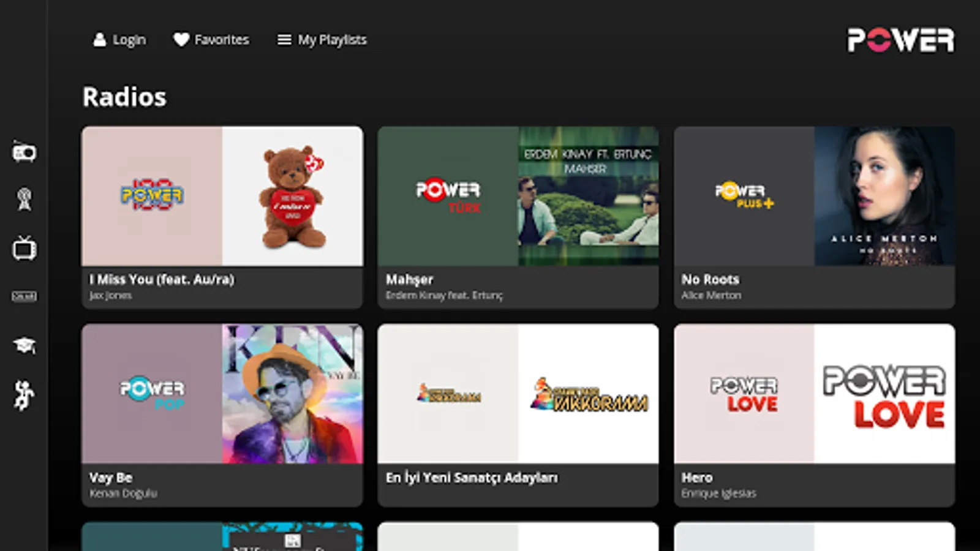Screen dimensions: 980x551
Task: Open the Login page
Action: tap(129, 40)
